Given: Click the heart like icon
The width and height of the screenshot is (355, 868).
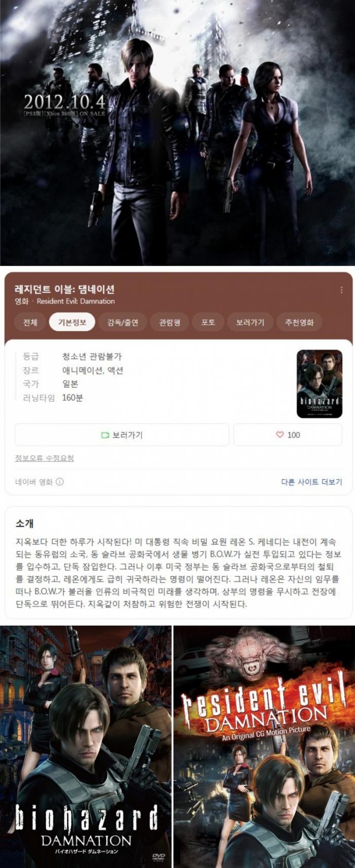Looking at the screenshot, I should (x=279, y=435).
